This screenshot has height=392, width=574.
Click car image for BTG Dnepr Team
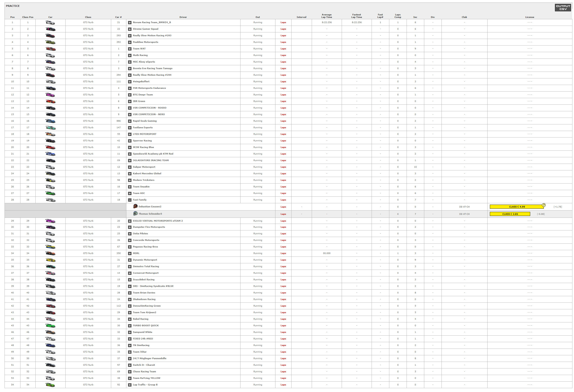coord(50,95)
